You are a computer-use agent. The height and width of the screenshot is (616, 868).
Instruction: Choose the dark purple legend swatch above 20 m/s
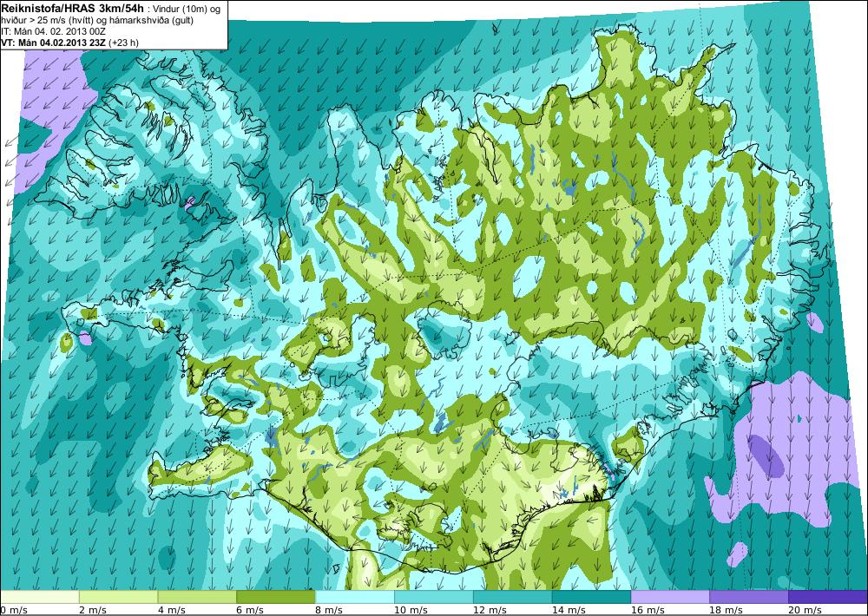click(827, 597)
